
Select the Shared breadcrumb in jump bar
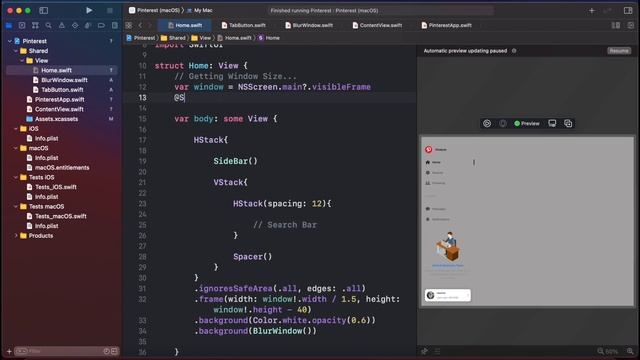[x=173, y=38]
